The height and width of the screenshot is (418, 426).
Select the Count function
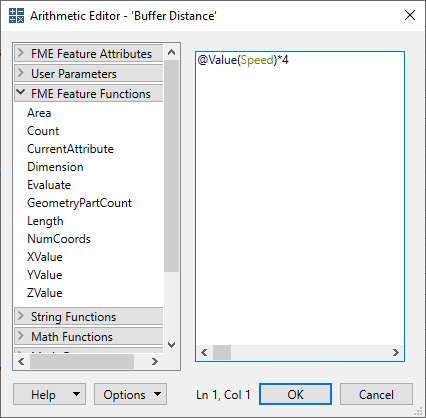click(43, 131)
